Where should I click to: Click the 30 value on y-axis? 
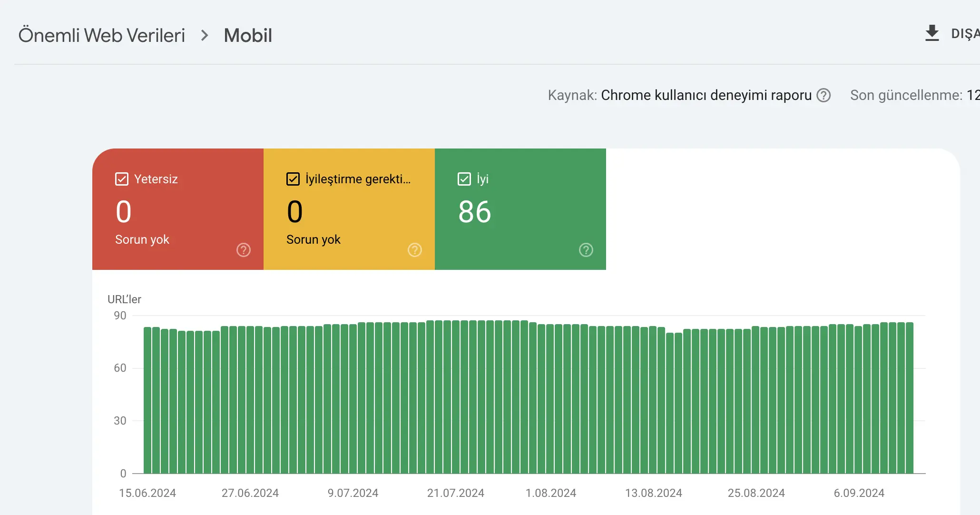pyautogui.click(x=120, y=421)
